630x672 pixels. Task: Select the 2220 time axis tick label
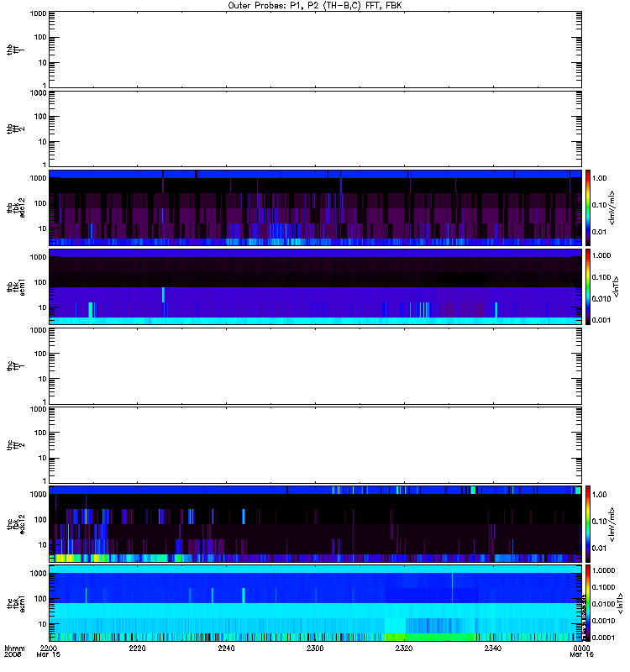coord(137,648)
